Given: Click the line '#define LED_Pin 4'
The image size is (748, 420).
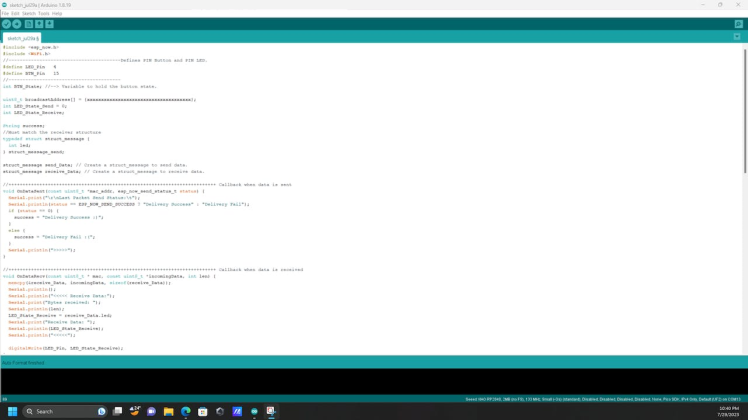Looking at the screenshot, I should point(30,67).
